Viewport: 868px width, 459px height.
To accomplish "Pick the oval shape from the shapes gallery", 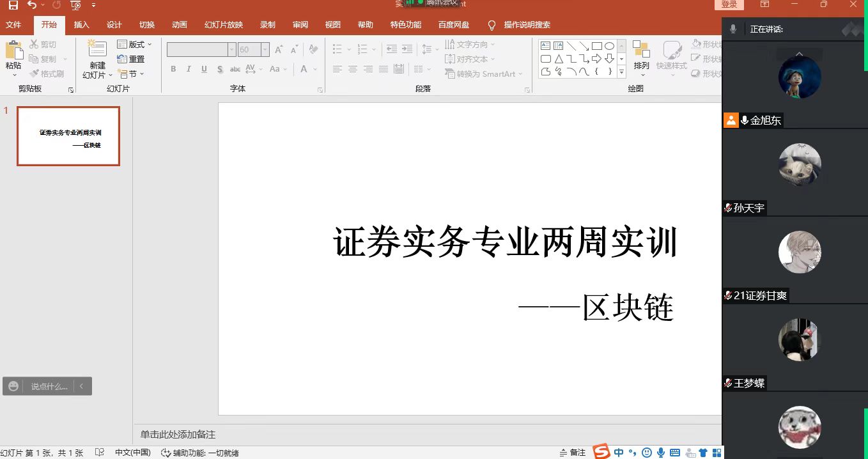I will (609, 46).
